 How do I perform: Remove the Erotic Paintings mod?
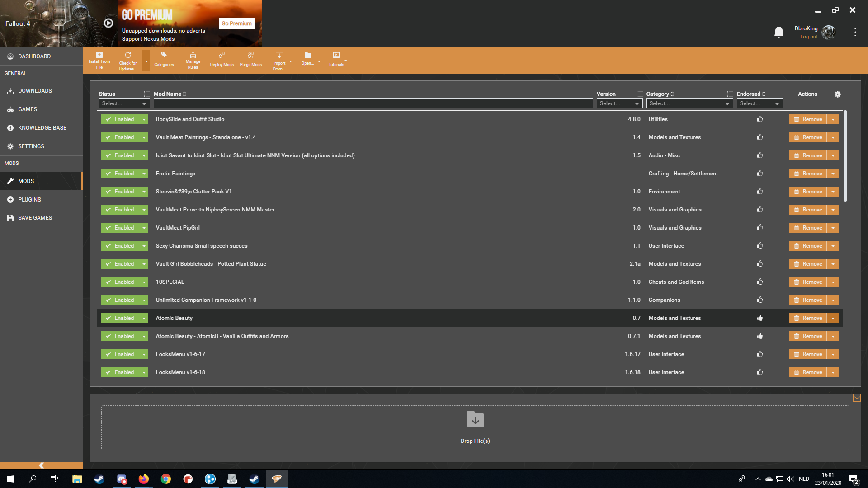[808, 174]
